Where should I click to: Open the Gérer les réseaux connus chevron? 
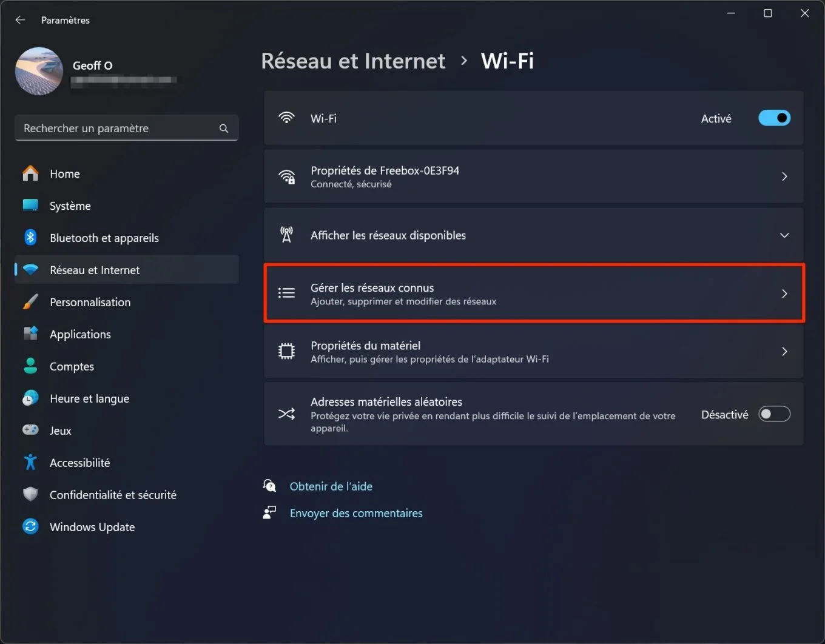784,293
